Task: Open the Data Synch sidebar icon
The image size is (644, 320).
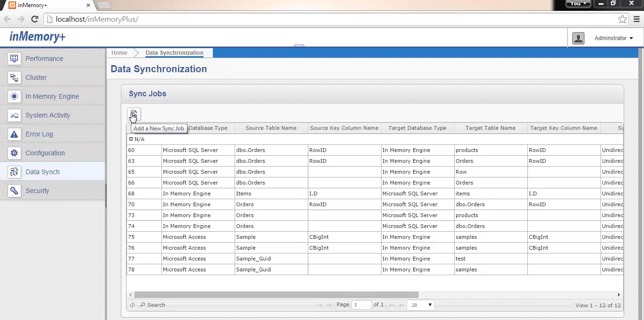Action: (14, 172)
